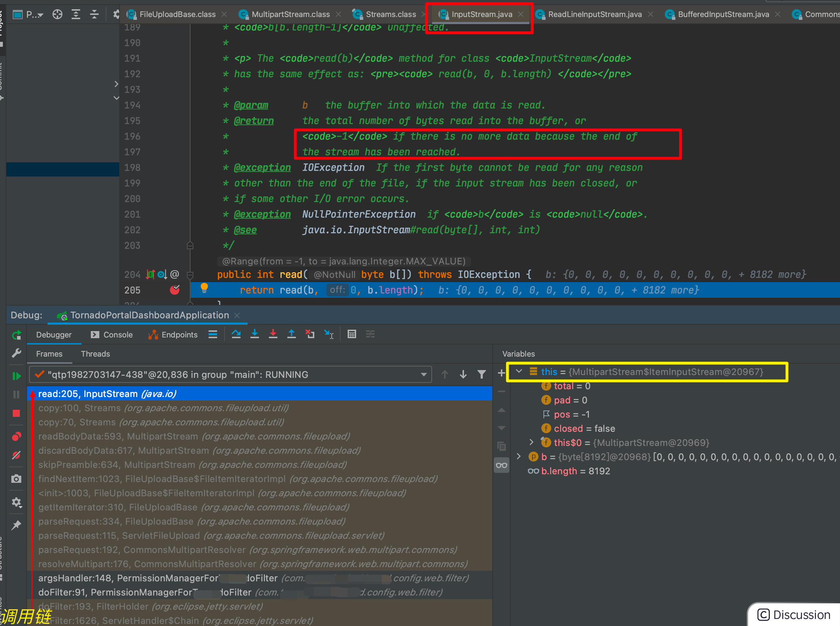The image size is (840, 626).
Task: Resume program execution
Action: (16, 376)
